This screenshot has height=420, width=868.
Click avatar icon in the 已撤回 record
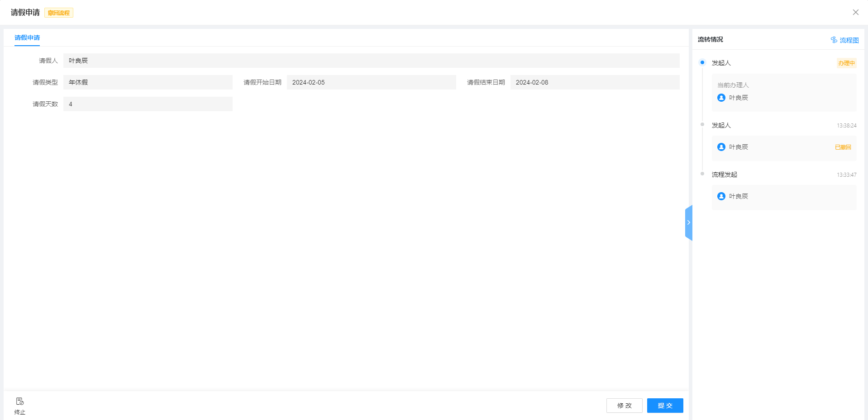721,147
